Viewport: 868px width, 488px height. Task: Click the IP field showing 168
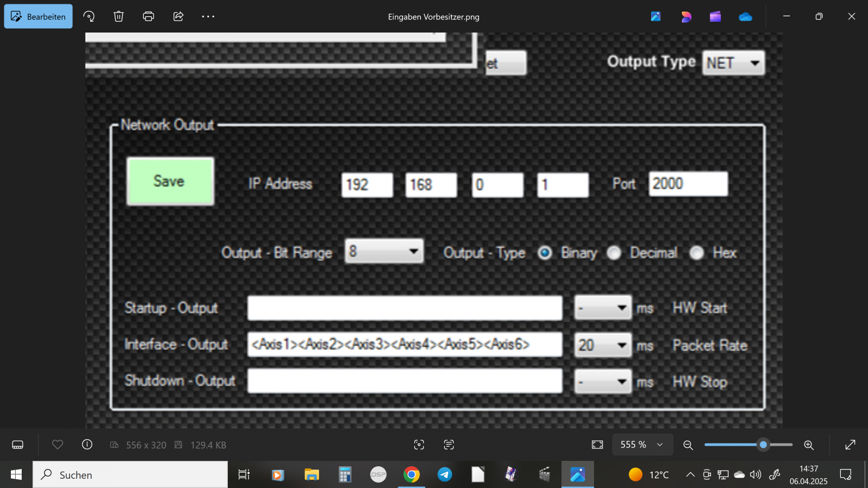431,185
